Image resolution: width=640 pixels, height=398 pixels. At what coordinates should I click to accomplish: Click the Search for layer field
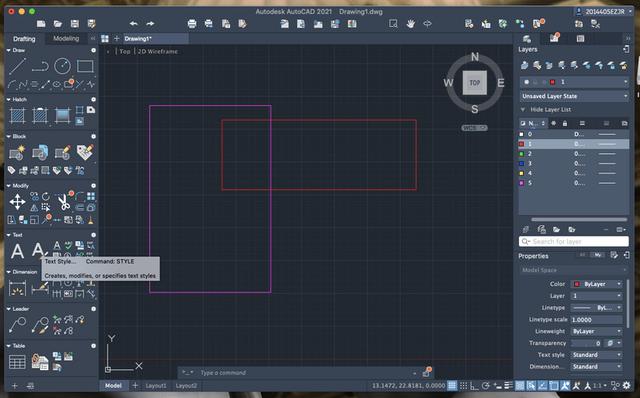tap(573, 241)
